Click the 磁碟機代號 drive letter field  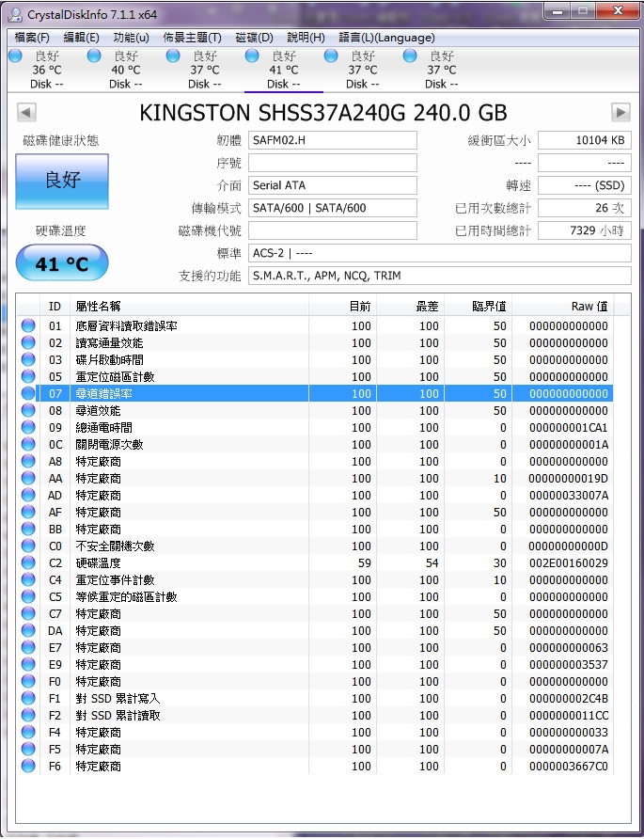(333, 230)
